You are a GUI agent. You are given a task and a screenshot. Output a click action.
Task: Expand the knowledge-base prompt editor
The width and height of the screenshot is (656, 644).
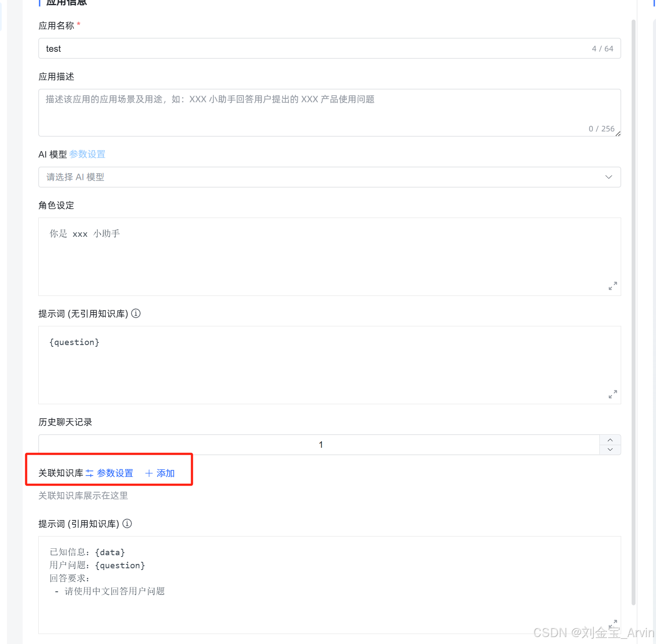(613, 624)
